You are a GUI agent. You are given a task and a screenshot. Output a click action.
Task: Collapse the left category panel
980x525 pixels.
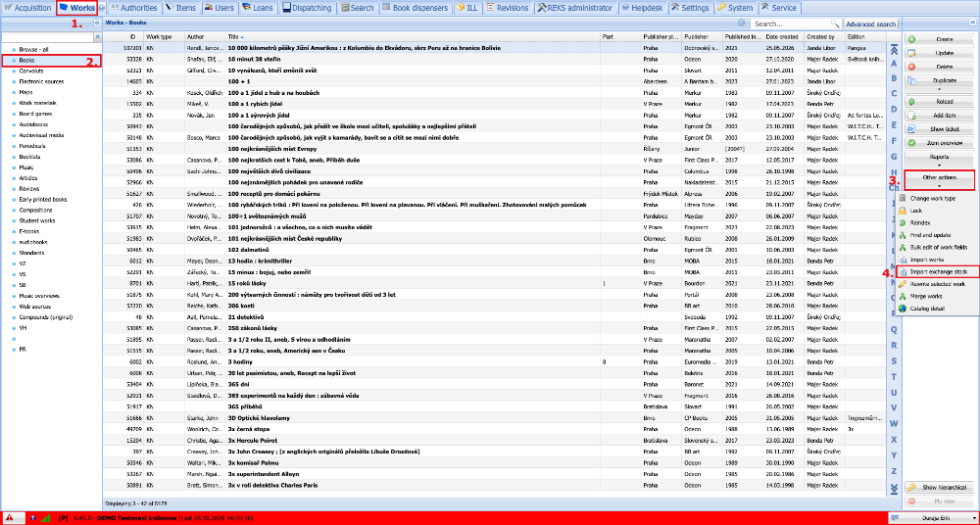click(x=97, y=23)
